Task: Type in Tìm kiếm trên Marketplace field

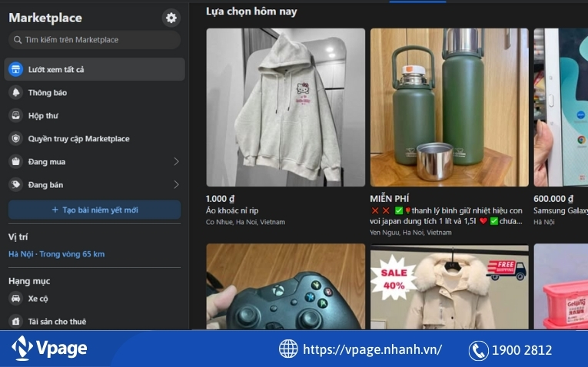Action: click(x=100, y=40)
